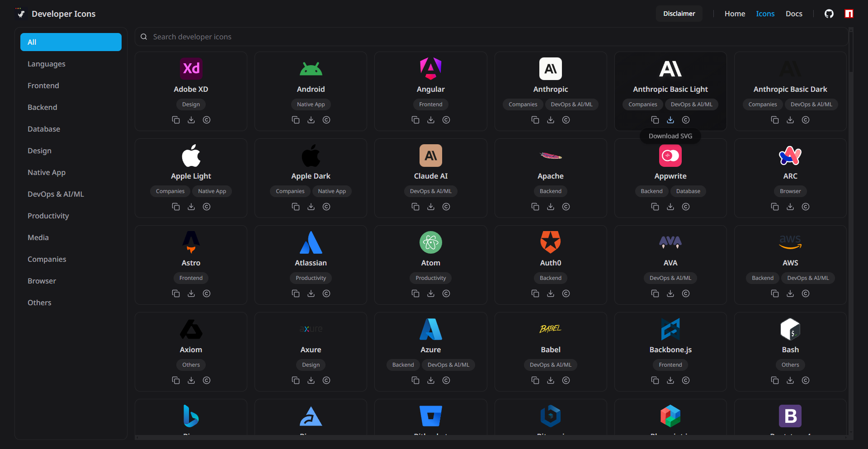Download the Anthropic icon

551,120
